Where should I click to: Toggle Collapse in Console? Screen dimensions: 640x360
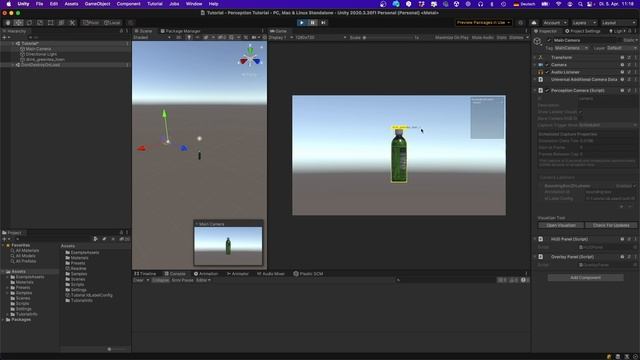(x=160, y=280)
